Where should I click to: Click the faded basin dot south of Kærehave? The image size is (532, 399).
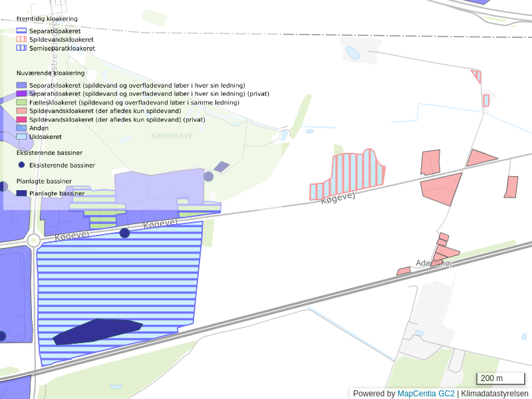click(x=208, y=176)
